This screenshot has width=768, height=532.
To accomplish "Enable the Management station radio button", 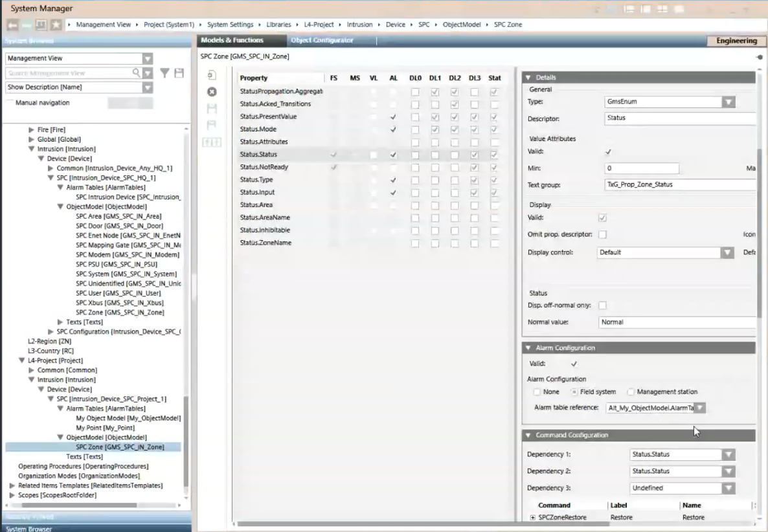I will [630, 391].
